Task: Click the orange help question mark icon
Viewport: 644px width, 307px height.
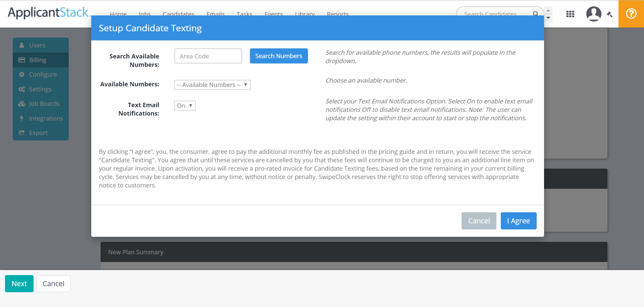Action: point(631,14)
